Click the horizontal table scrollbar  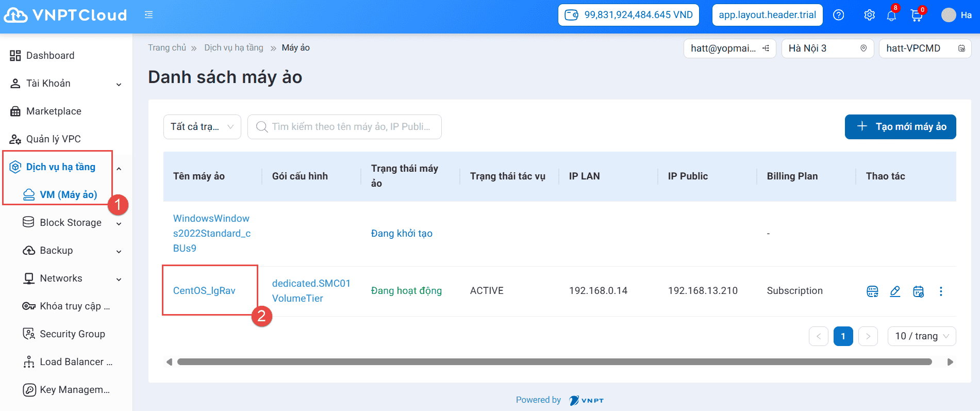tap(554, 362)
